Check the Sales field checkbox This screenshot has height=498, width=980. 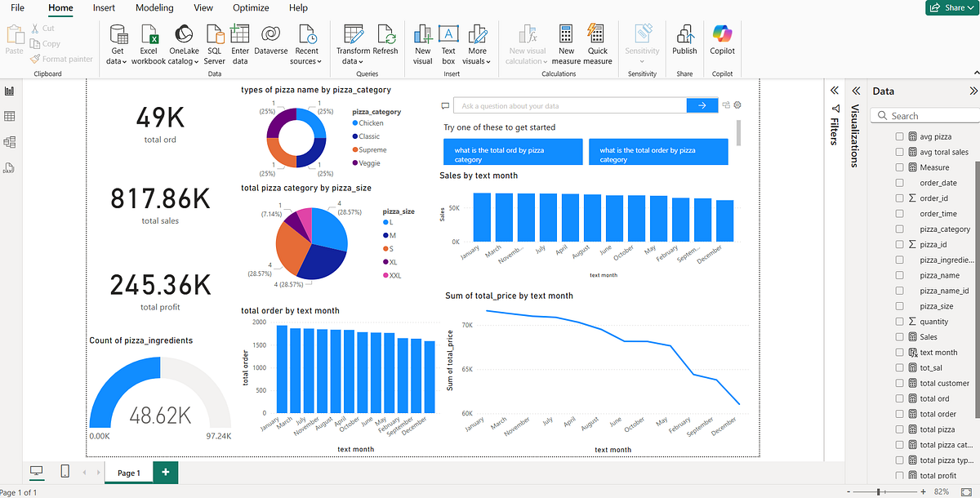tap(899, 336)
